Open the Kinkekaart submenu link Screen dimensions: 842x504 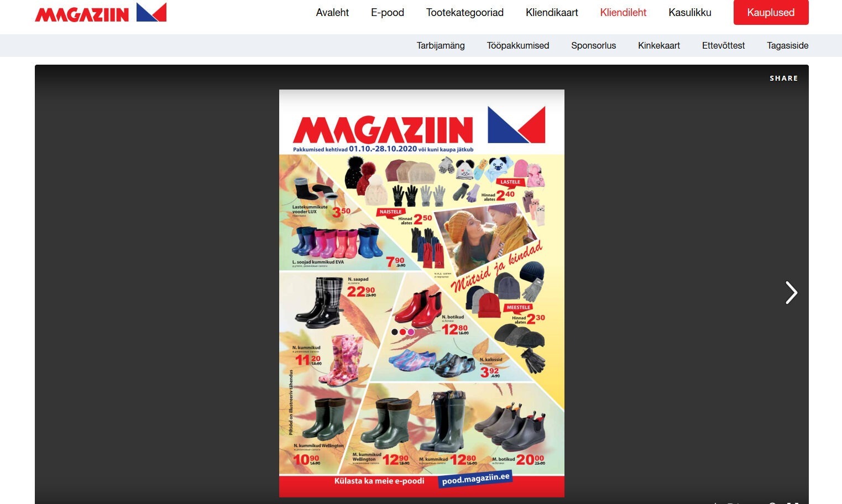659,45
